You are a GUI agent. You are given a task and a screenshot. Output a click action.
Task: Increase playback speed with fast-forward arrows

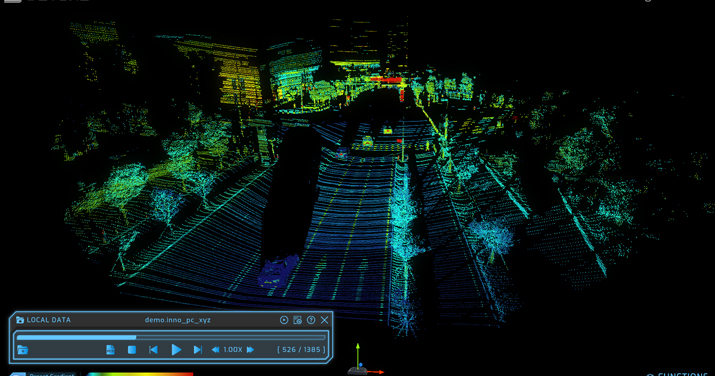250,350
